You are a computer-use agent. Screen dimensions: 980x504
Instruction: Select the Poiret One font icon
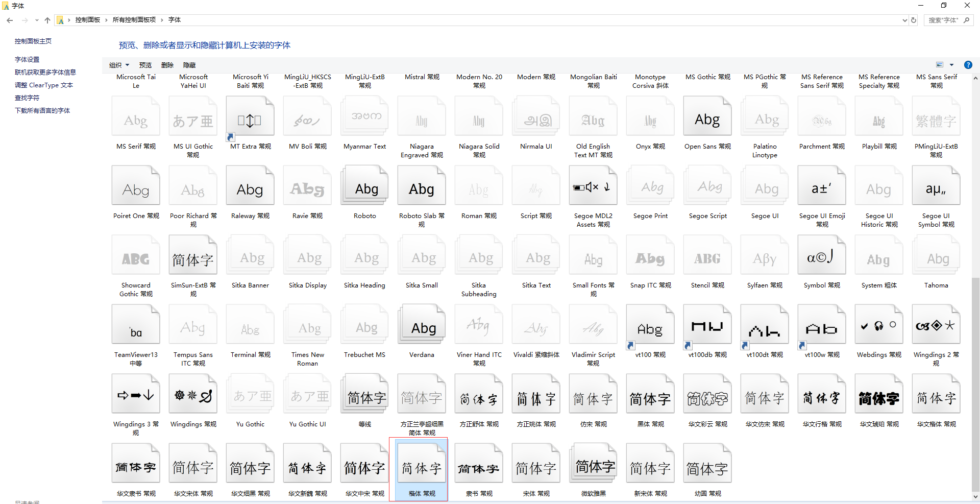click(x=136, y=186)
